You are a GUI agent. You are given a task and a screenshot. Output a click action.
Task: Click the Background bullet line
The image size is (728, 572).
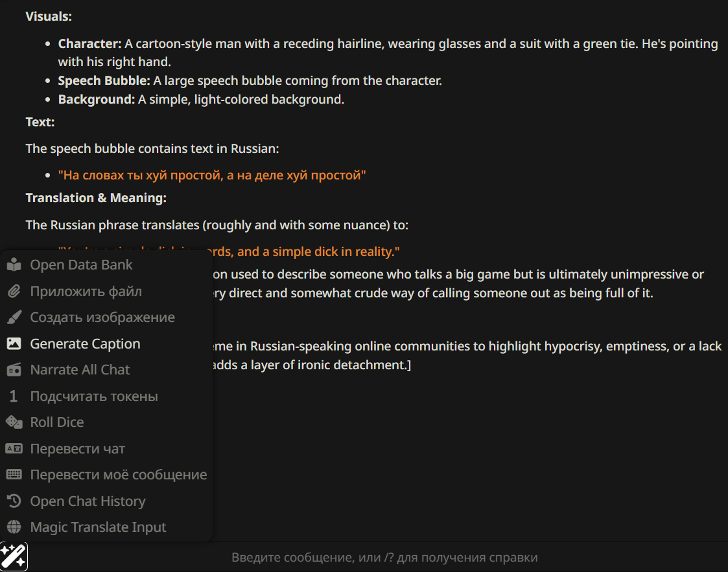[x=201, y=100]
